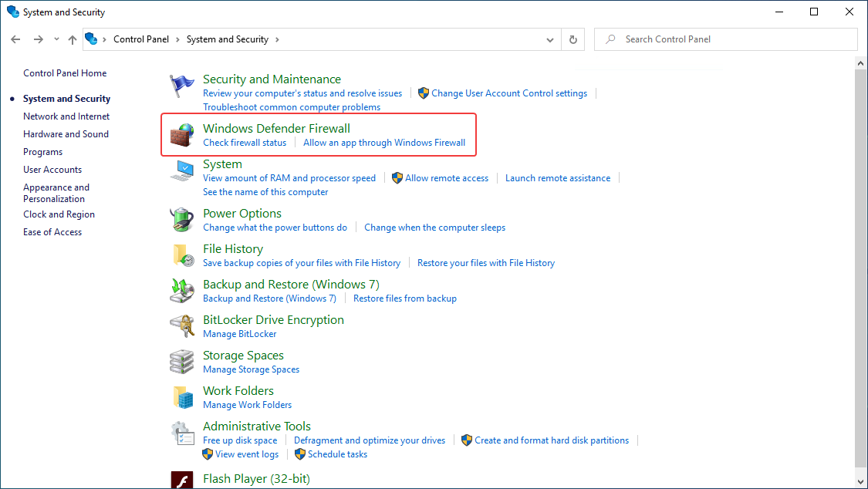Open Network and Internet category
The height and width of the screenshot is (489, 868).
tap(66, 116)
